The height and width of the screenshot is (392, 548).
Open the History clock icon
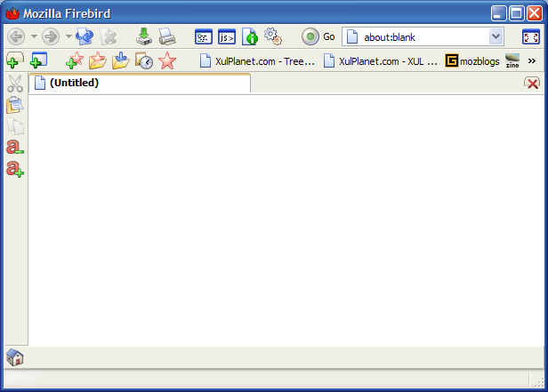[x=144, y=60]
